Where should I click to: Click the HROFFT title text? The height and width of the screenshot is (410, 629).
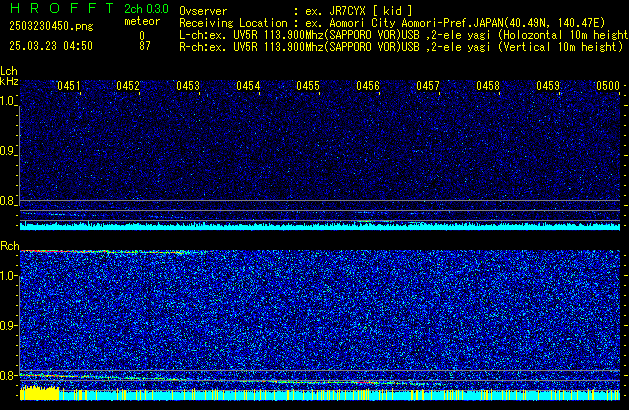(x=62, y=8)
